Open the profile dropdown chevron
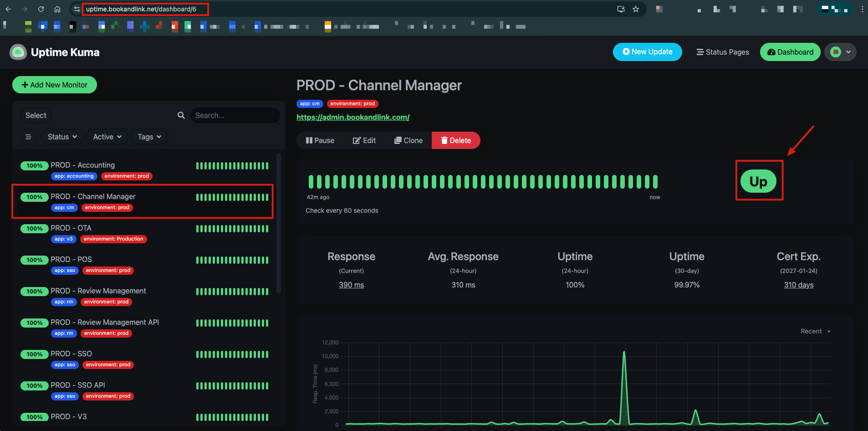 tap(848, 52)
